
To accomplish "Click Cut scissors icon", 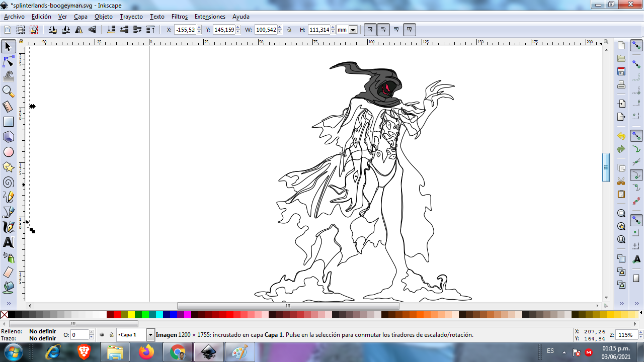I will click(x=621, y=181).
